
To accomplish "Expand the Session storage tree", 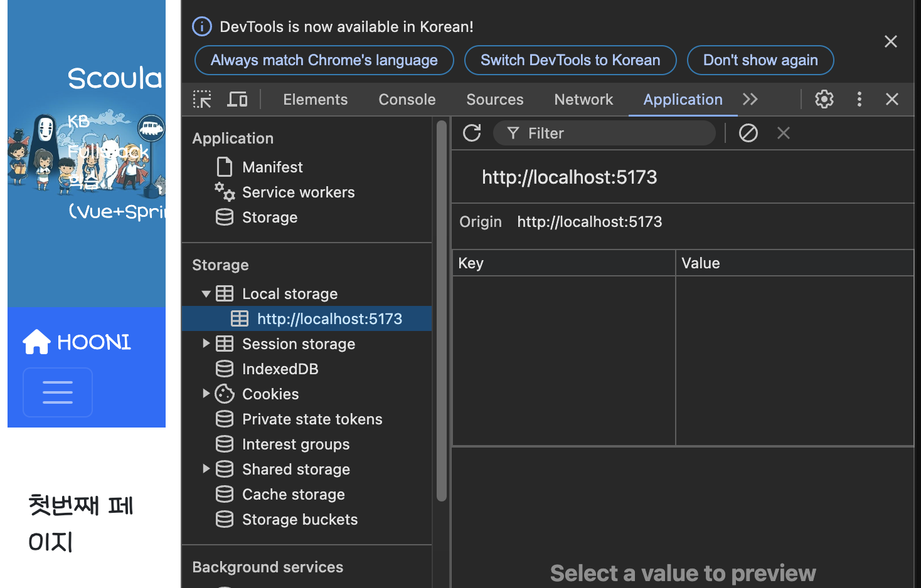I will pyautogui.click(x=206, y=344).
